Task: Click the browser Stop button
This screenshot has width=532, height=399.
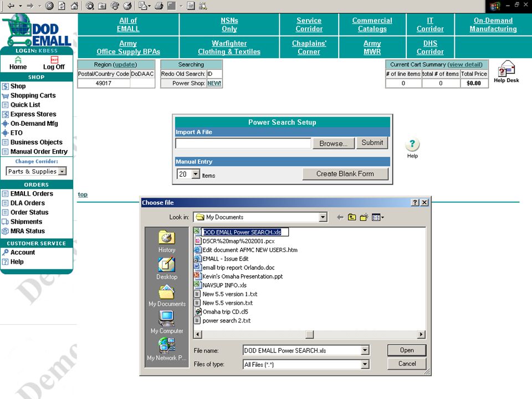Action: click(x=49, y=6)
